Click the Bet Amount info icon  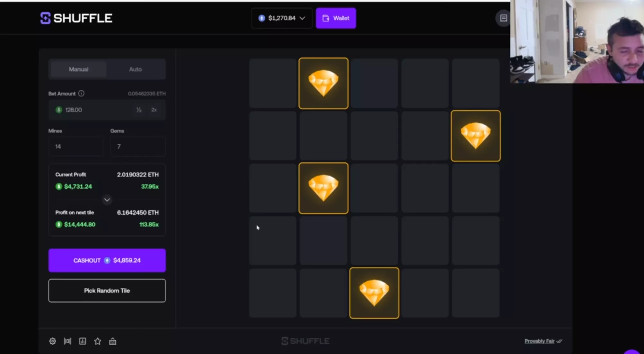[x=81, y=93]
